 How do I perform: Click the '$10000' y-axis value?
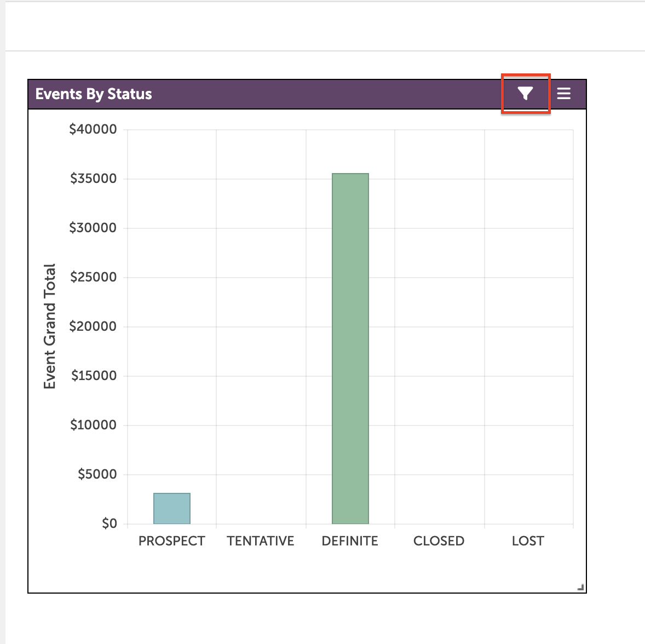pos(94,424)
